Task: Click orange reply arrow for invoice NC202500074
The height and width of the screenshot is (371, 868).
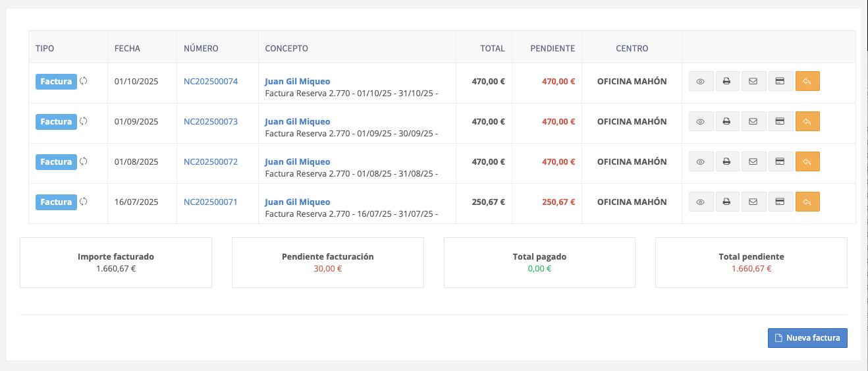Action: (807, 82)
